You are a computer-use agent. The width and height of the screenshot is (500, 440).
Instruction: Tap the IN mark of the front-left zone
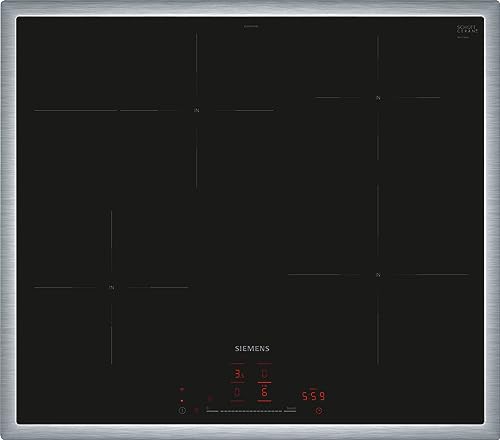[111, 287]
